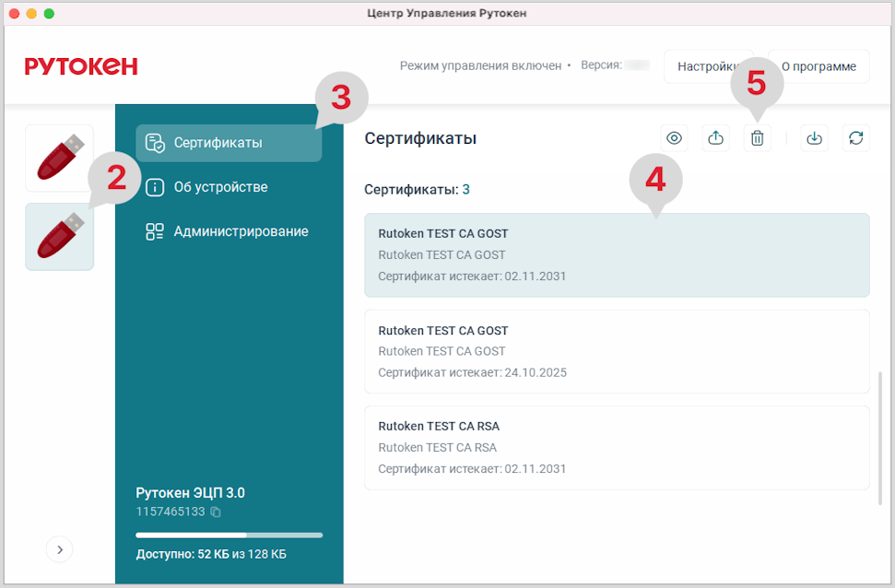Delete certificate using the trash icon
Screen dimensions: 895x588
757,138
